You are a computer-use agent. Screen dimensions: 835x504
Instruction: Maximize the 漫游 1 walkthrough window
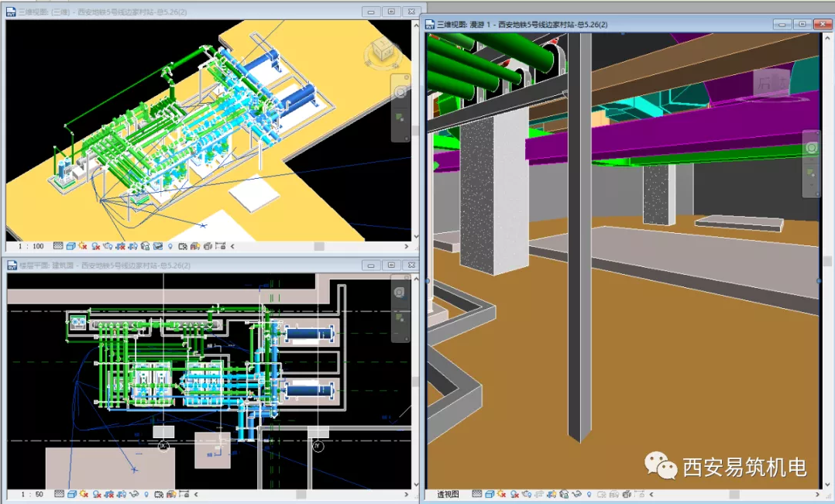click(x=802, y=24)
